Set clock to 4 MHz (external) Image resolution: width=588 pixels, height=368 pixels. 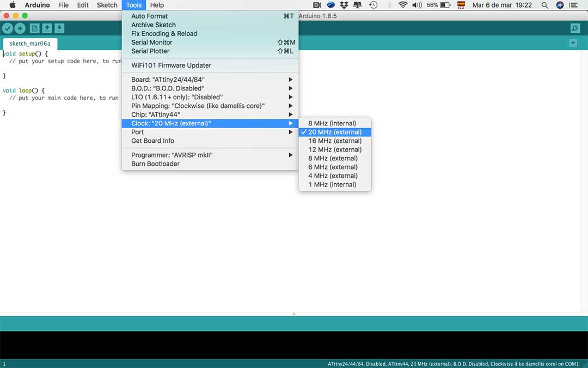(x=335, y=176)
